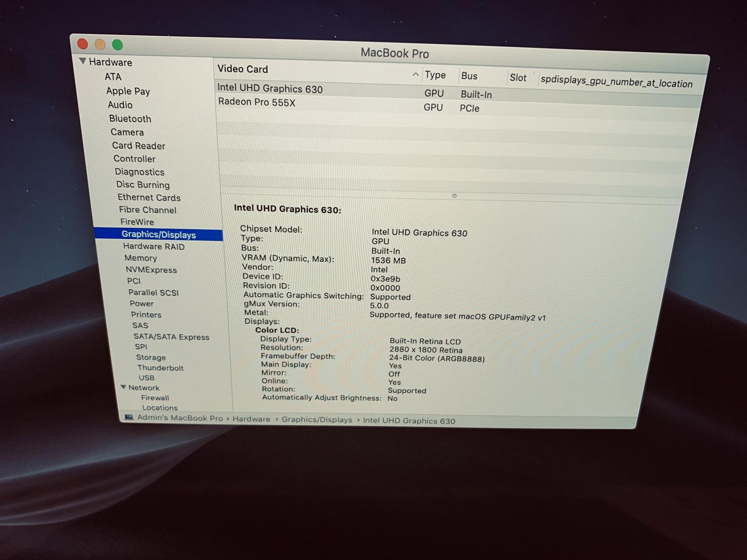
Task: Open Ethernet Cards section
Action: [149, 198]
